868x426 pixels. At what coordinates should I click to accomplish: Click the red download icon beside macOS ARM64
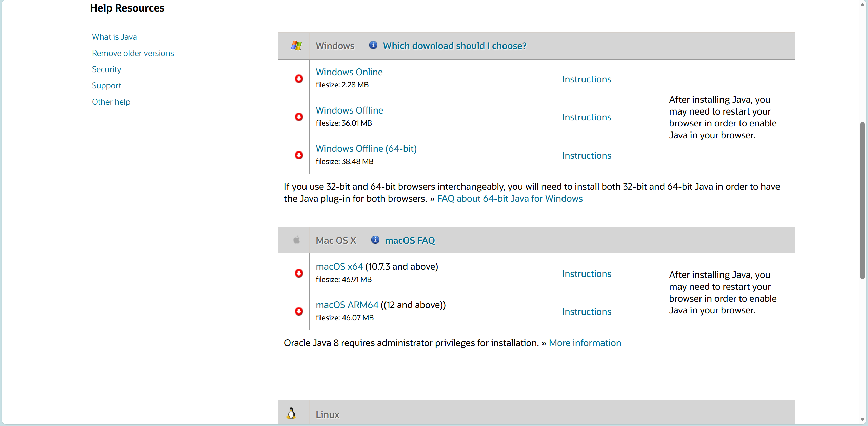(299, 311)
